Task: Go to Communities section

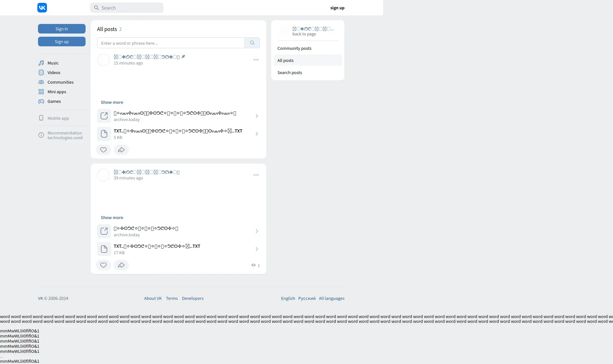Action: tap(60, 82)
